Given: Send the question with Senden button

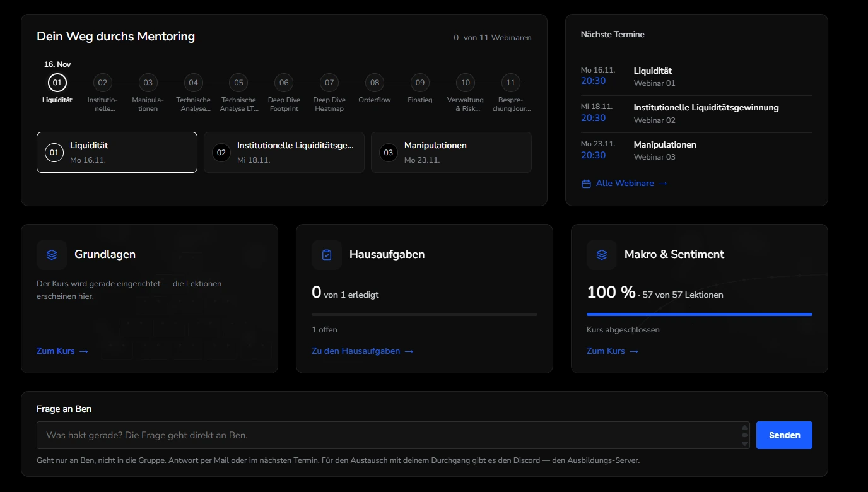Looking at the screenshot, I should pyautogui.click(x=784, y=435).
